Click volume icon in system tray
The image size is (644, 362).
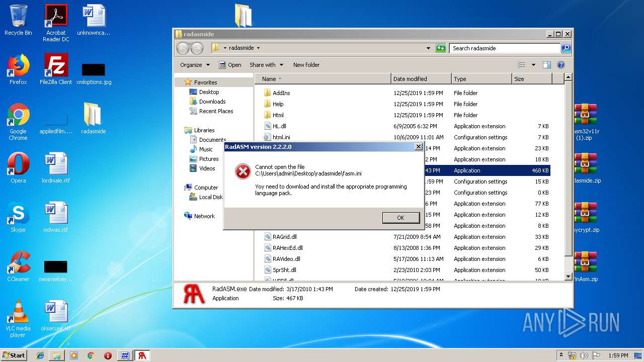coord(584,355)
